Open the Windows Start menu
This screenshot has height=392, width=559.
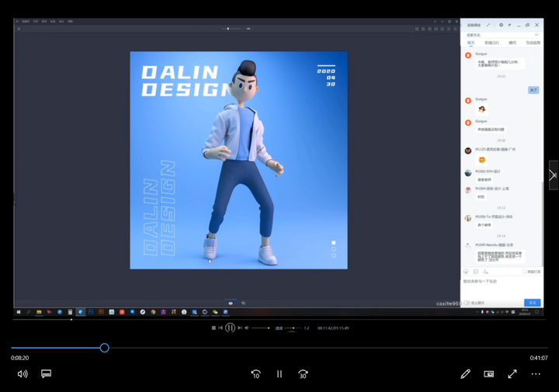[x=19, y=312]
